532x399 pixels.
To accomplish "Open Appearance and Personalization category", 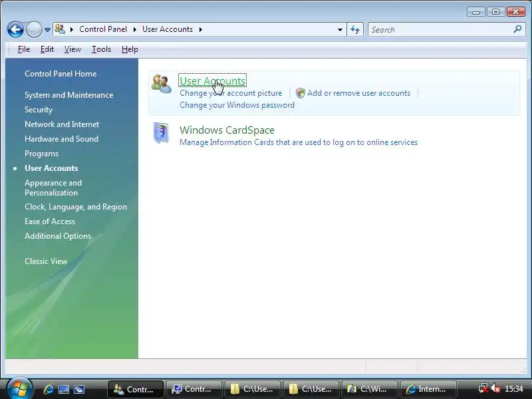I will point(53,188).
